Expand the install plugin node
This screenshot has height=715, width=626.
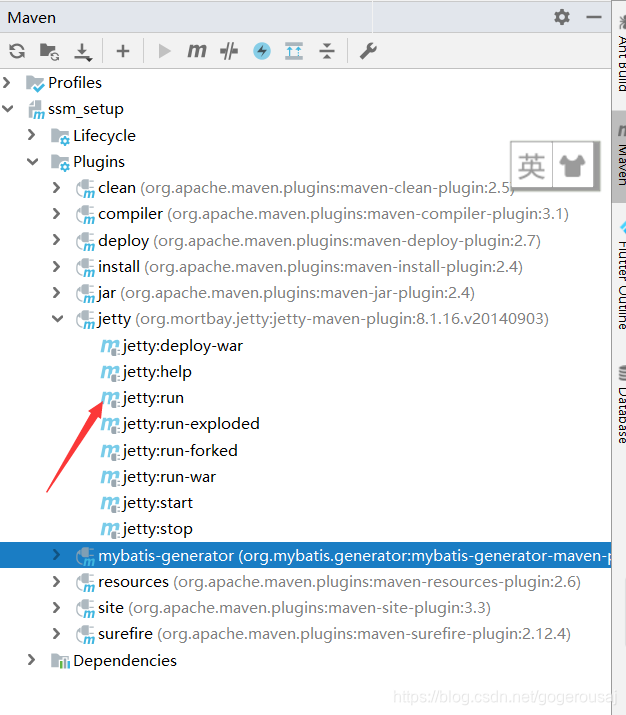(x=57, y=266)
